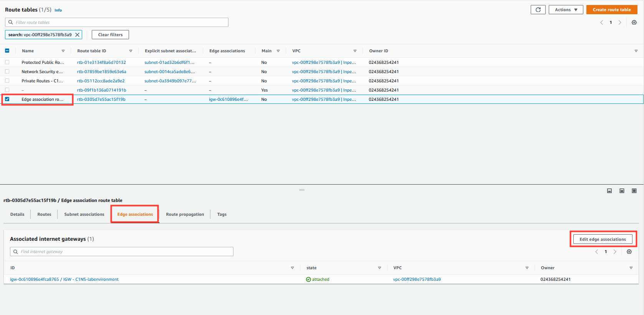Focus the Filter route tables search field
This screenshot has height=315, width=644.
117,22
